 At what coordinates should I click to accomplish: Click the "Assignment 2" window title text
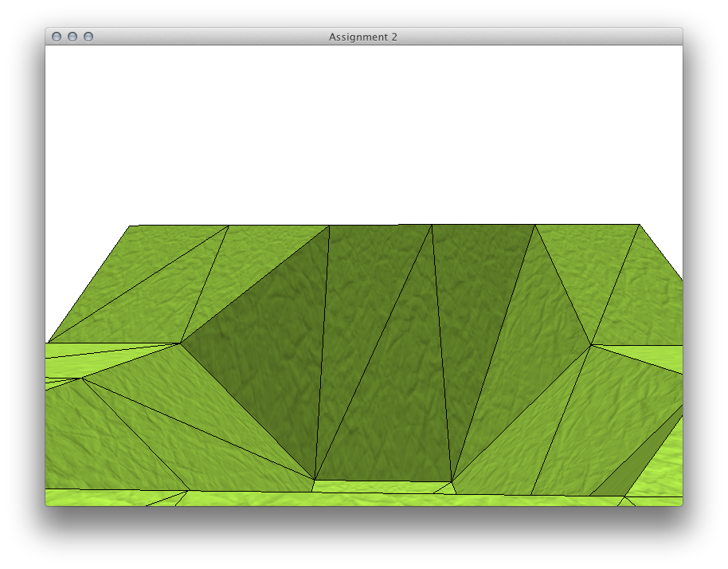pyautogui.click(x=363, y=37)
